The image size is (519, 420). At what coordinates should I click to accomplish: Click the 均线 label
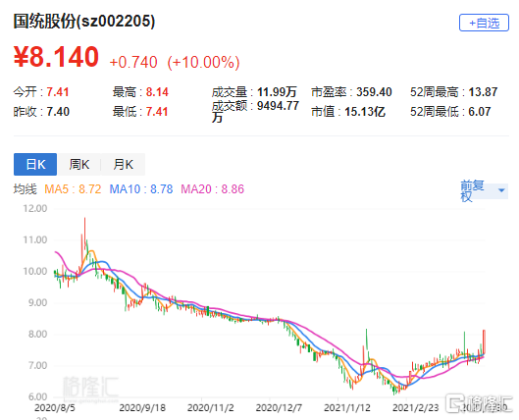point(26,189)
